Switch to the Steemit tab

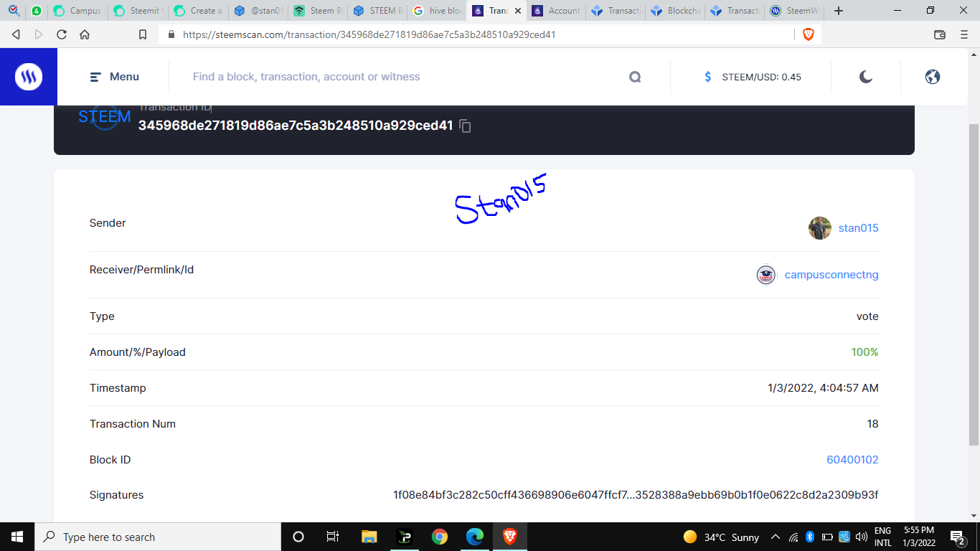tap(138, 11)
